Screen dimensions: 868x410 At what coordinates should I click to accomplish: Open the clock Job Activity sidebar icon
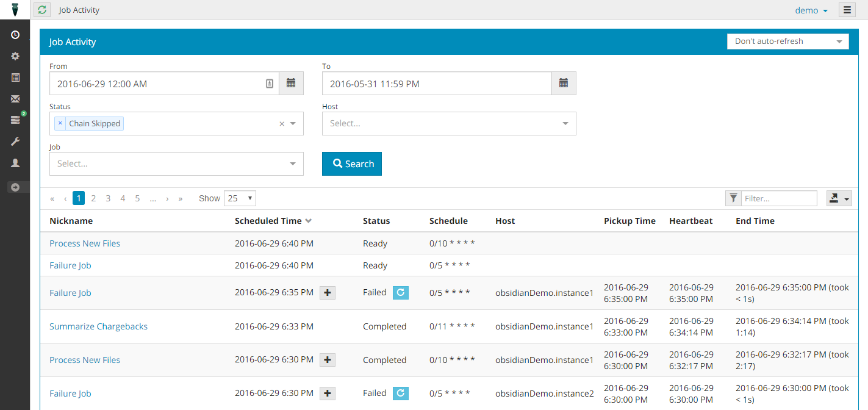[x=15, y=35]
